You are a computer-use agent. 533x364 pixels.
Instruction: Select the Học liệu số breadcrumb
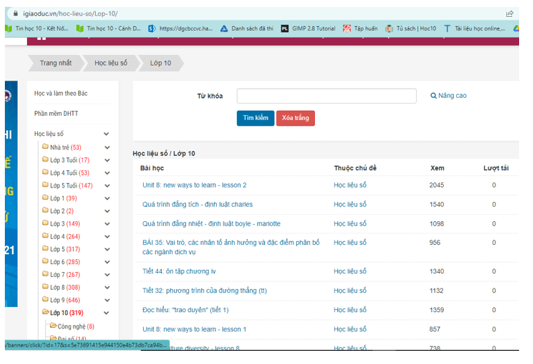111,63
